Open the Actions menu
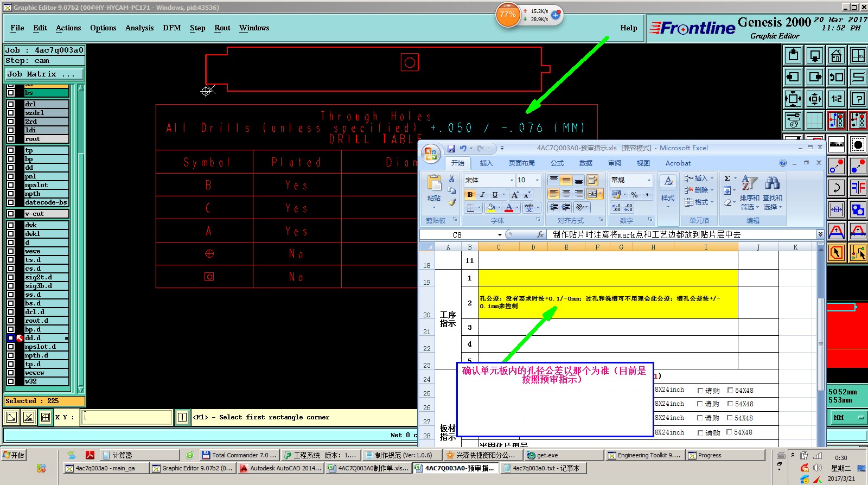The image size is (868, 485). 68,28
